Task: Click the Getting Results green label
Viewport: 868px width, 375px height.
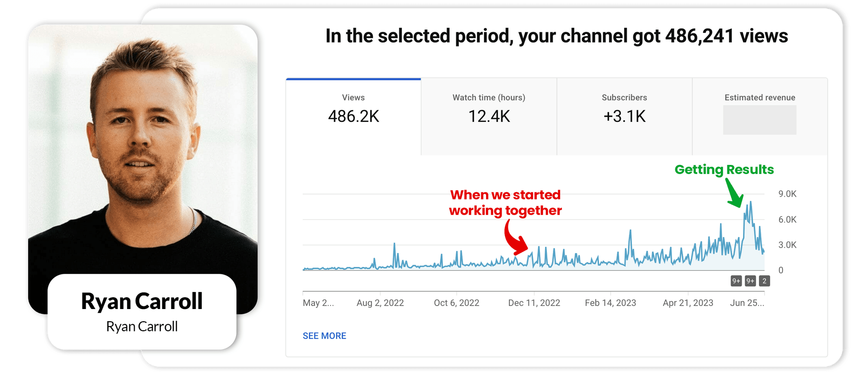Action: pos(724,170)
